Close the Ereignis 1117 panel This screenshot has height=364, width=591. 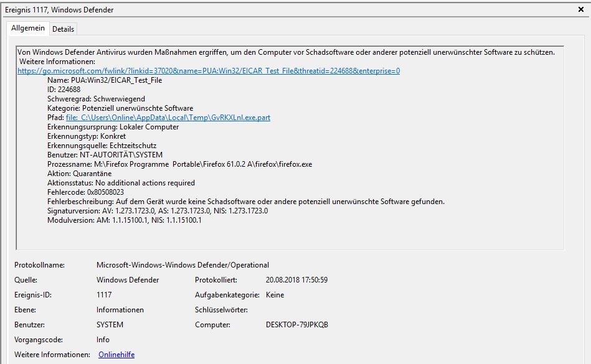pyautogui.click(x=581, y=9)
